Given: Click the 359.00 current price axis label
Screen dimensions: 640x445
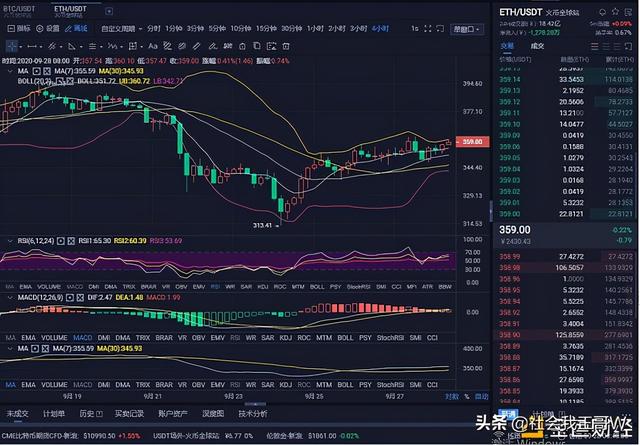Looking at the screenshot, I should tap(472, 142).
